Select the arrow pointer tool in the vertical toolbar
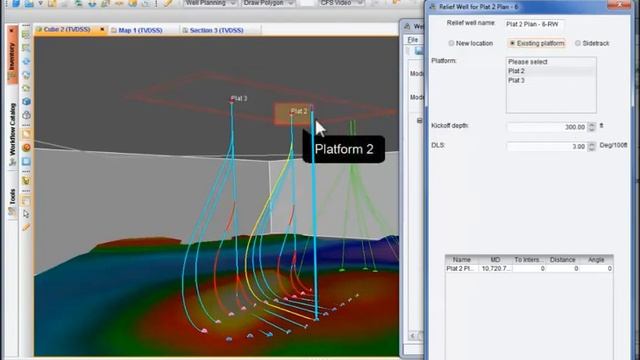640x360 pixels. click(x=26, y=214)
